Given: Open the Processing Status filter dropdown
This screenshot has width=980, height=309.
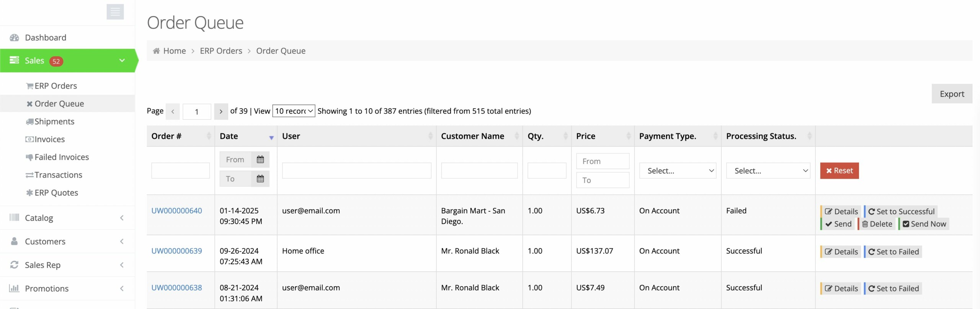Looking at the screenshot, I should [768, 171].
